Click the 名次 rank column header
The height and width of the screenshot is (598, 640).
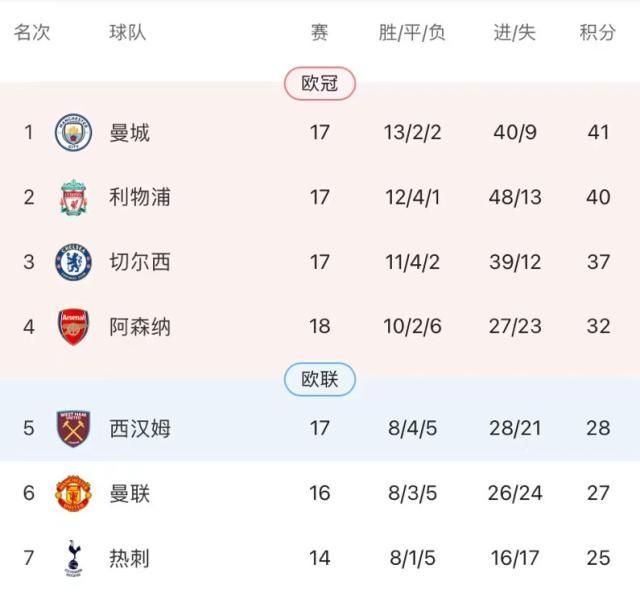31,33
